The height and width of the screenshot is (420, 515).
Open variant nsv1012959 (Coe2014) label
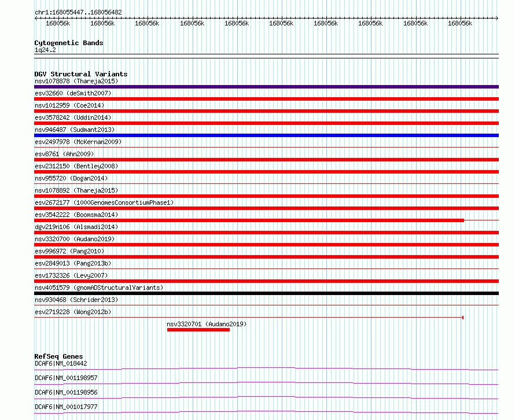[69, 105]
